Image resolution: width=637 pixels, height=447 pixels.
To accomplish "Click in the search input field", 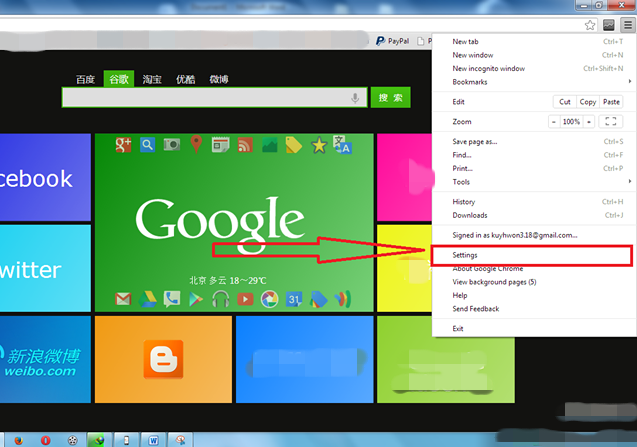I will pyautogui.click(x=214, y=98).
